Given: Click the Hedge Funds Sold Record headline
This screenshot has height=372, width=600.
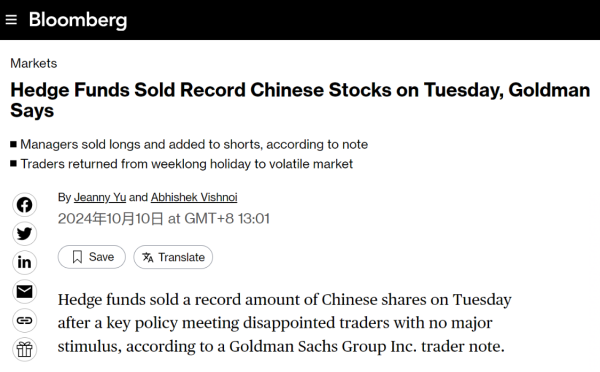Looking at the screenshot, I should (300, 100).
